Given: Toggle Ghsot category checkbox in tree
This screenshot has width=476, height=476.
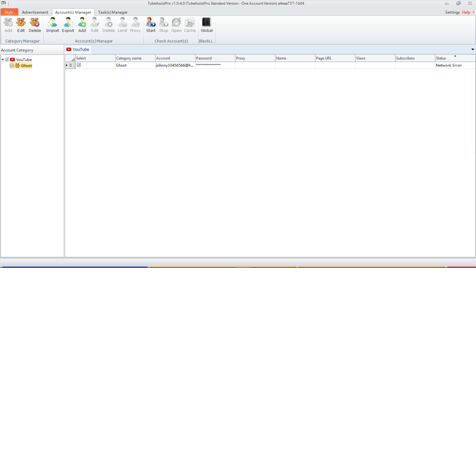Looking at the screenshot, I should (x=12, y=65).
